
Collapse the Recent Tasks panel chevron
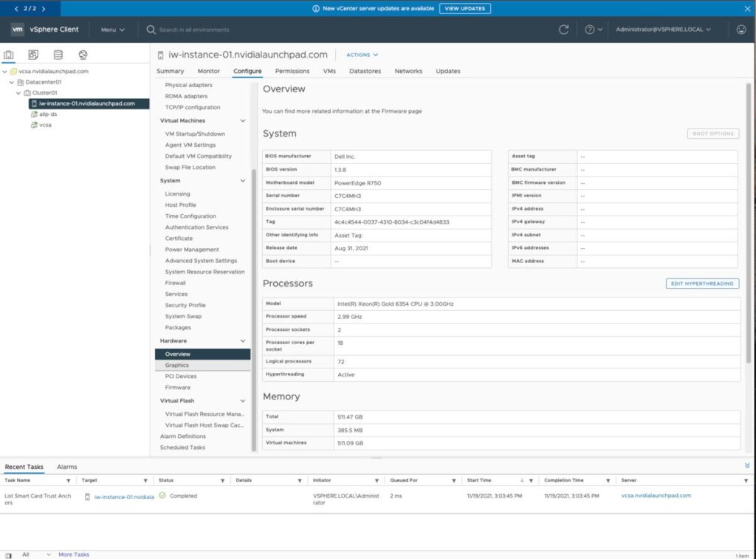(x=747, y=466)
